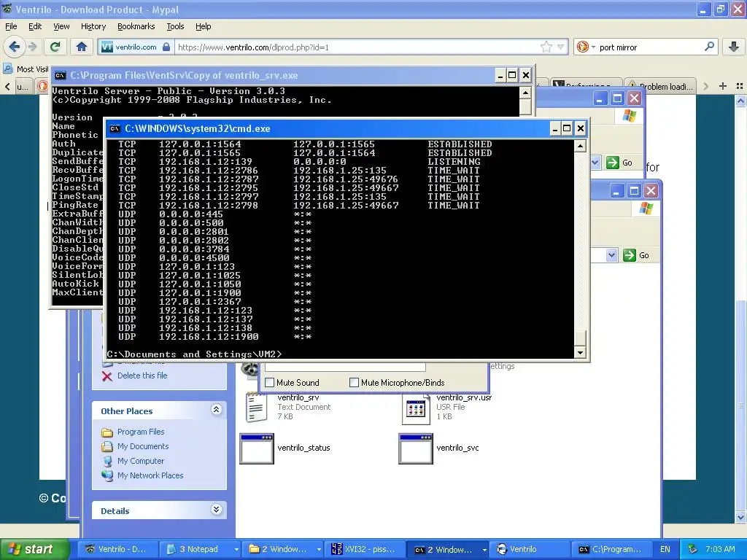This screenshot has height=560, width=747.
Task: Select the ventrilo_svc program icon
Action: tap(415, 448)
